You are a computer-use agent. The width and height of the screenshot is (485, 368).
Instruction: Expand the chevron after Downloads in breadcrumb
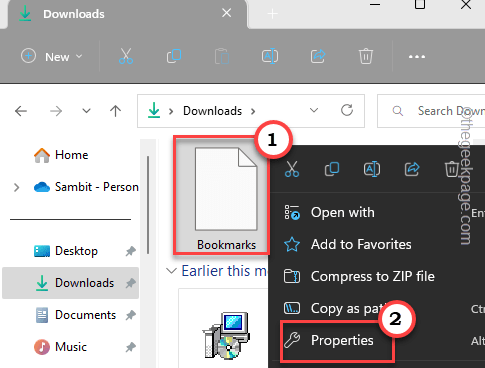click(x=253, y=111)
